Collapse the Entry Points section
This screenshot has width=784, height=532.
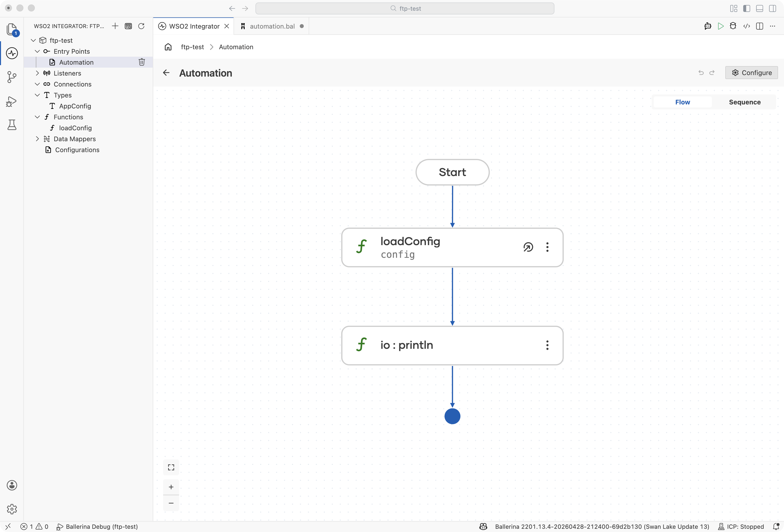pos(38,51)
